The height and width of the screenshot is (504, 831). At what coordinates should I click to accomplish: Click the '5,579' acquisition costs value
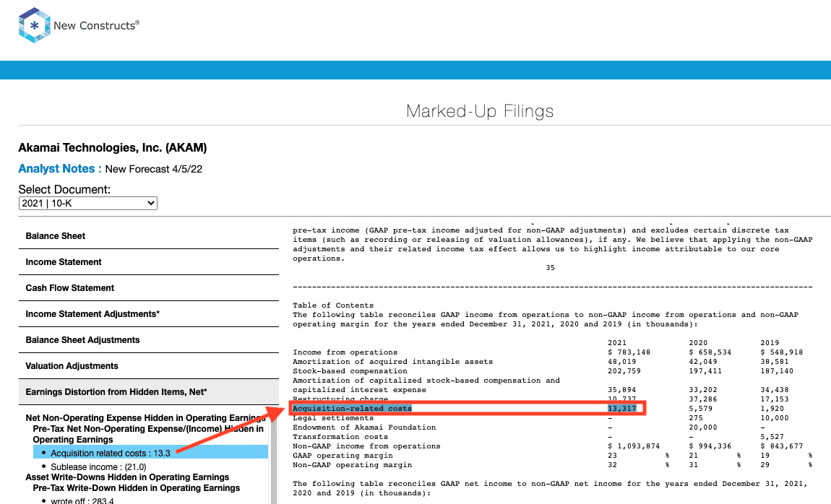click(701, 409)
